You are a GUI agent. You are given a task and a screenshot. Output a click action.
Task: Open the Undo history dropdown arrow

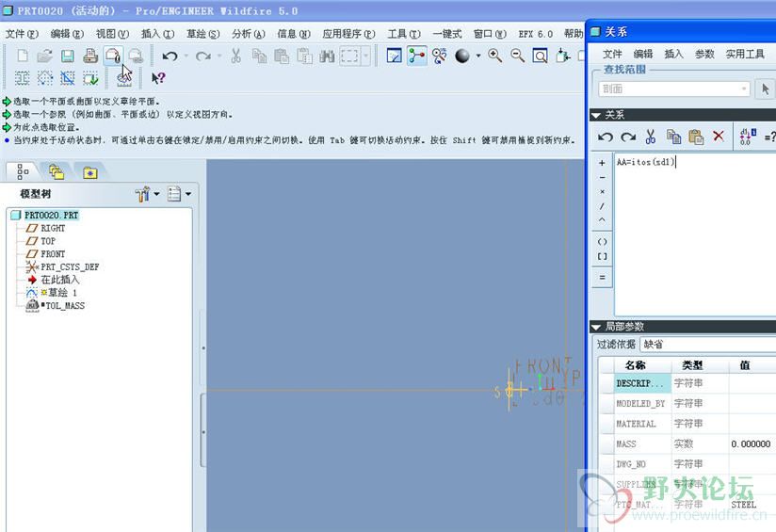coord(186,56)
